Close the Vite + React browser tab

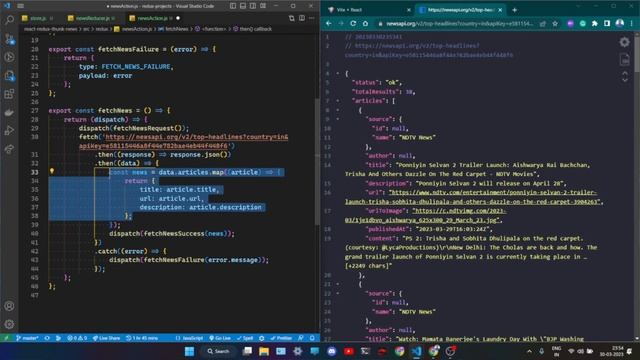409,10
